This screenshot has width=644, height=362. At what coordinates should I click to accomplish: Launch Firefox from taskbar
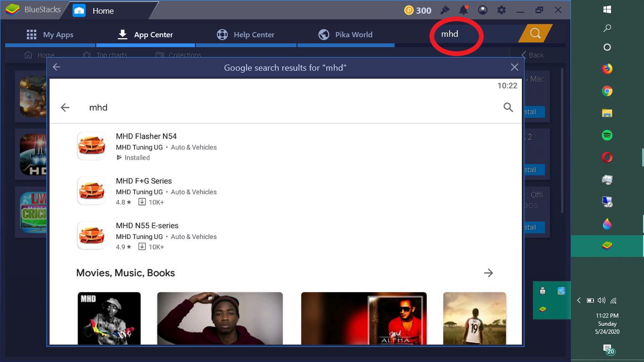click(x=607, y=69)
